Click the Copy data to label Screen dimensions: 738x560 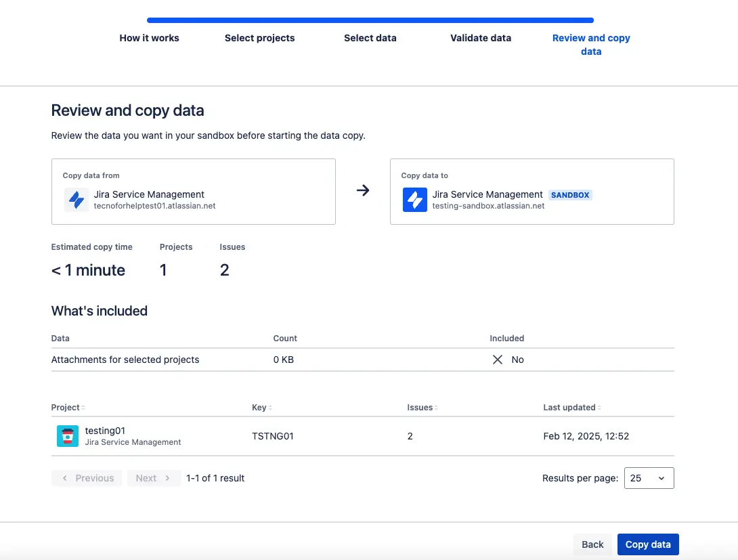click(x=425, y=175)
